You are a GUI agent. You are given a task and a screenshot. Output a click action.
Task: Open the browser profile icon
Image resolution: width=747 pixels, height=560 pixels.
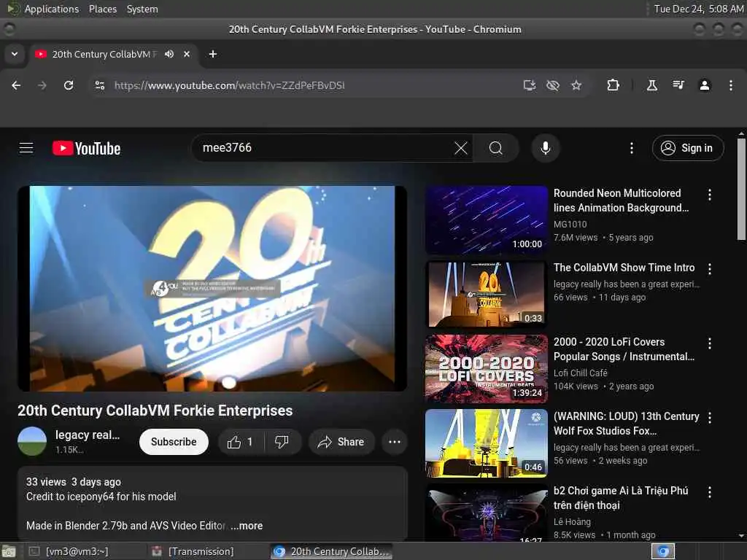coord(705,85)
